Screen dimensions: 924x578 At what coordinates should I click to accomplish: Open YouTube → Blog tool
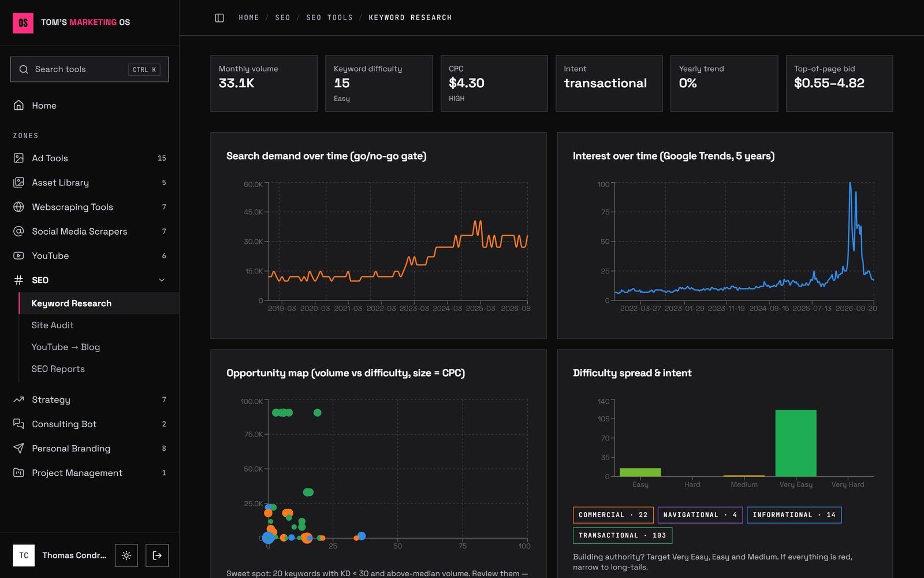[99, 347]
